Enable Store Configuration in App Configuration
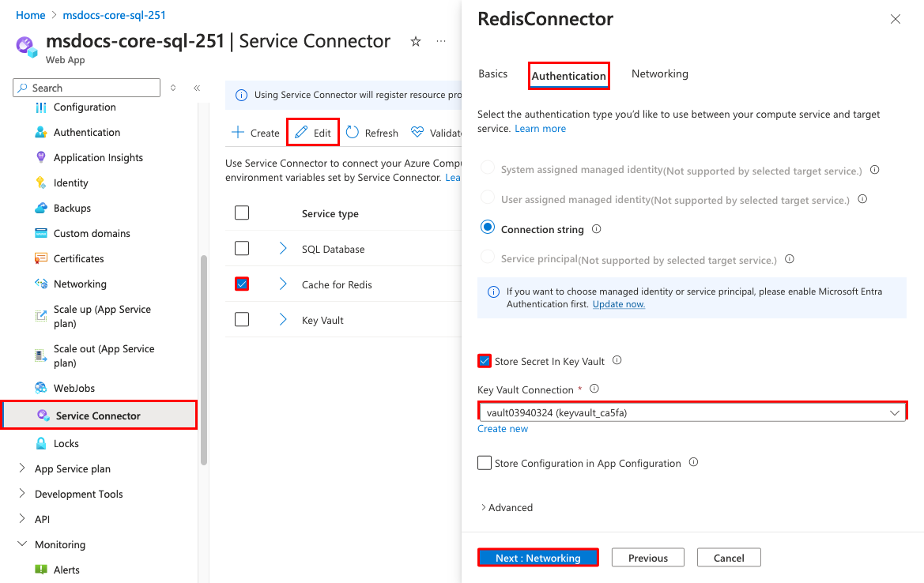Screen dimensions: 924x583 [x=485, y=463]
